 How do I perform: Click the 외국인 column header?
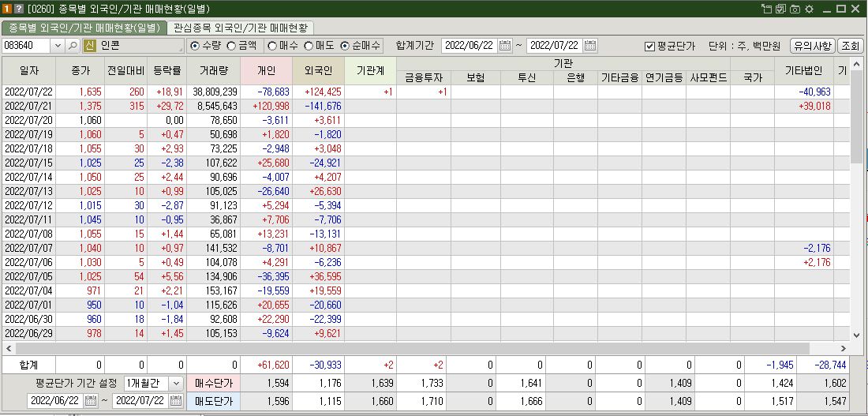tap(318, 70)
